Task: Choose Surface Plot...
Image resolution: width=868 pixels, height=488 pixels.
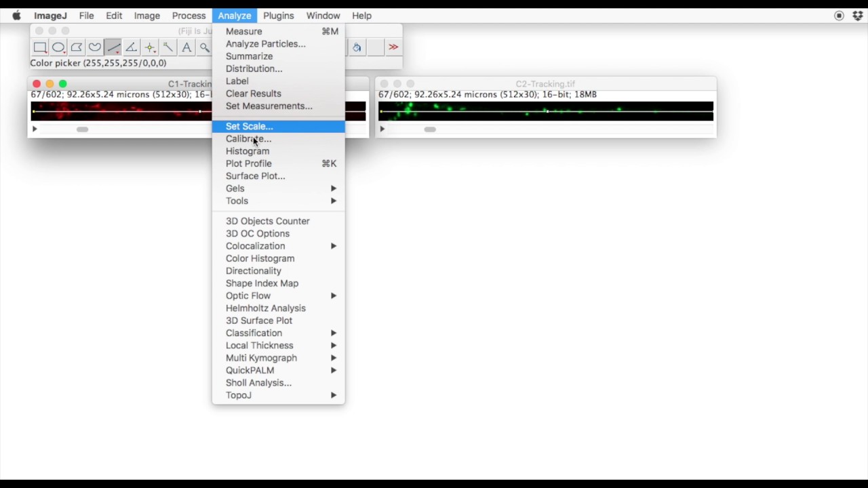Action: [x=278, y=176]
